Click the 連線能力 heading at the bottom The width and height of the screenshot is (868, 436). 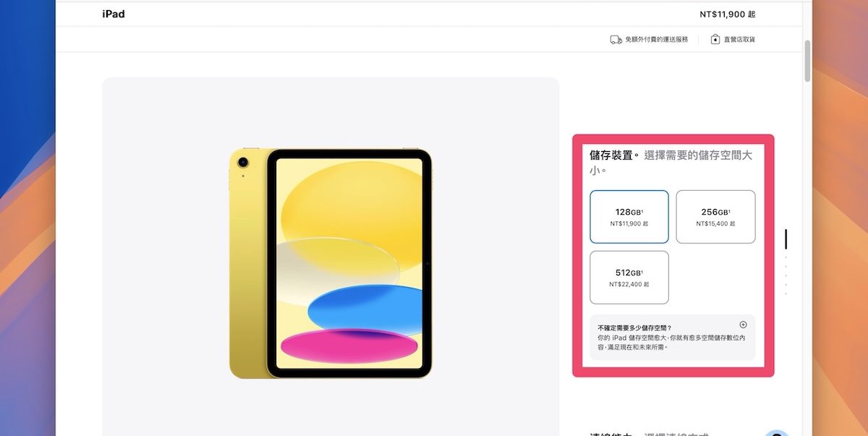point(611,434)
